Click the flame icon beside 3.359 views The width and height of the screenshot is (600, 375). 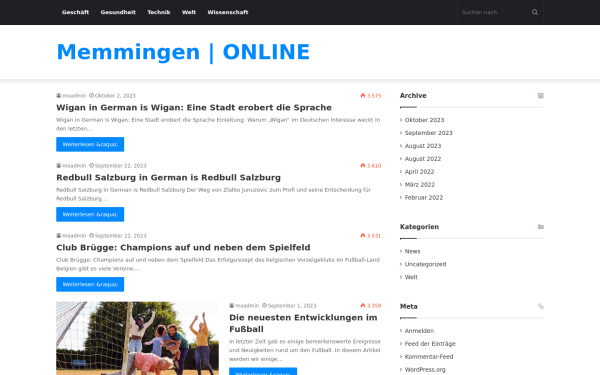click(363, 306)
